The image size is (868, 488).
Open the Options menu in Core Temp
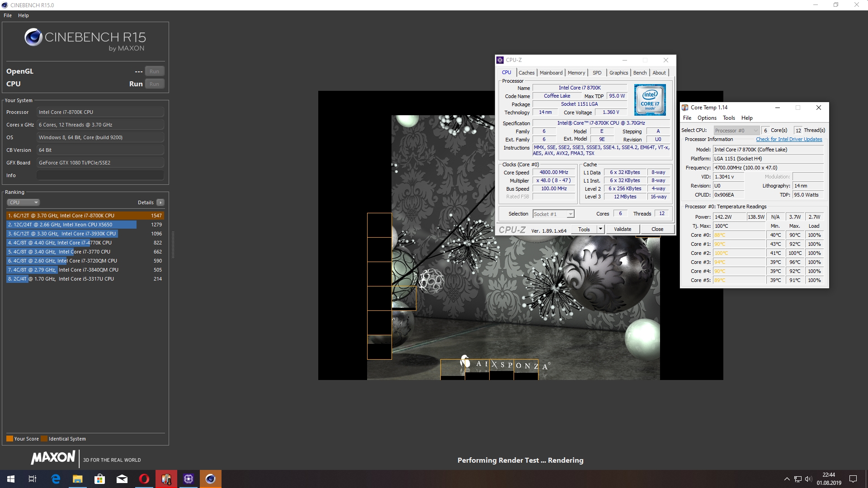707,118
